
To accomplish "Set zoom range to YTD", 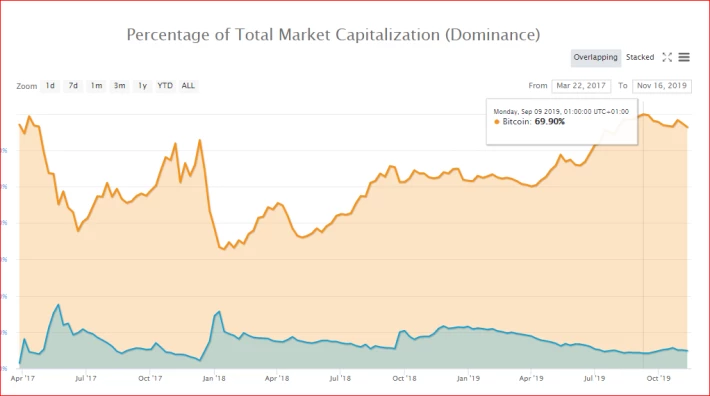I will click(x=165, y=86).
